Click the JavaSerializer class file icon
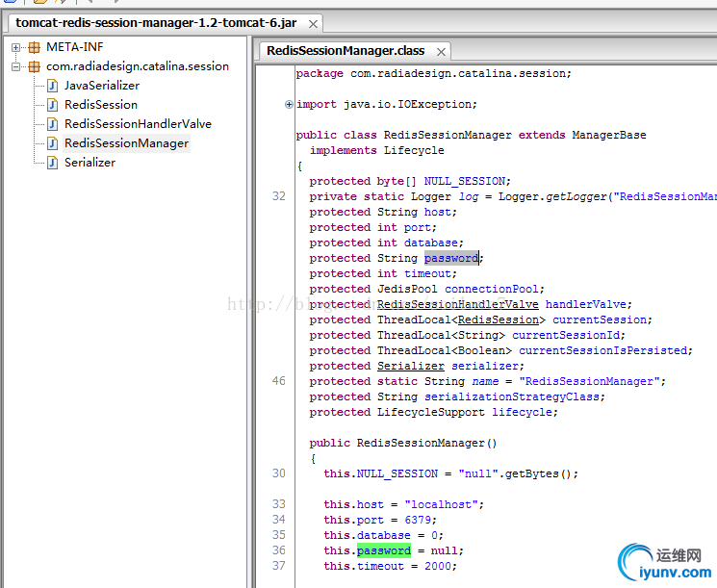Image resolution: width=717 pixels, height=588 pixels. pyautogui.click(x=53, y=86)
